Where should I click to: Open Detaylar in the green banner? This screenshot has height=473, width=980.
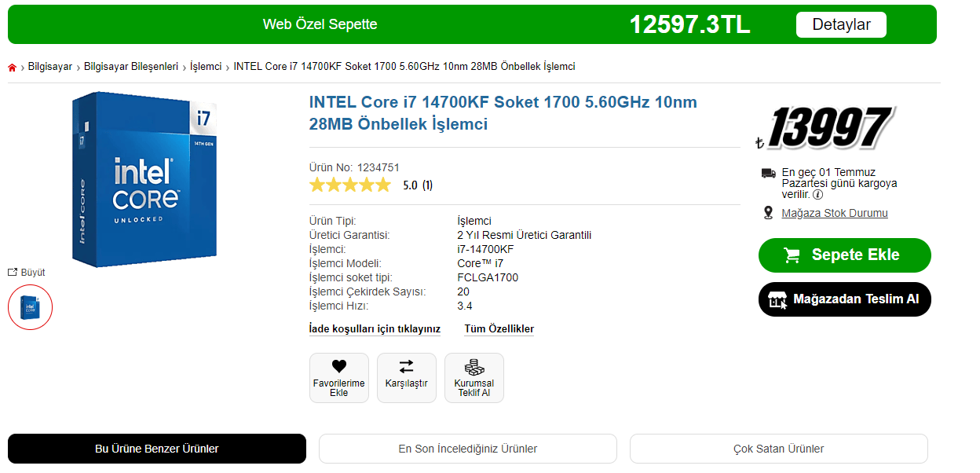pos(841,24)
